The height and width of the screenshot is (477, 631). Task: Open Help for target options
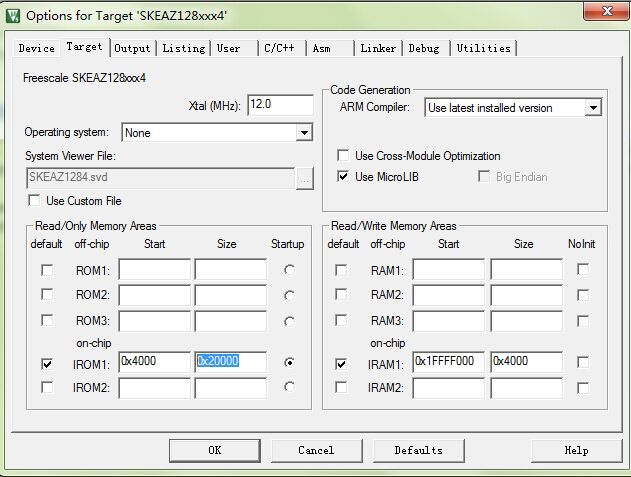click(x=576, y=450)
